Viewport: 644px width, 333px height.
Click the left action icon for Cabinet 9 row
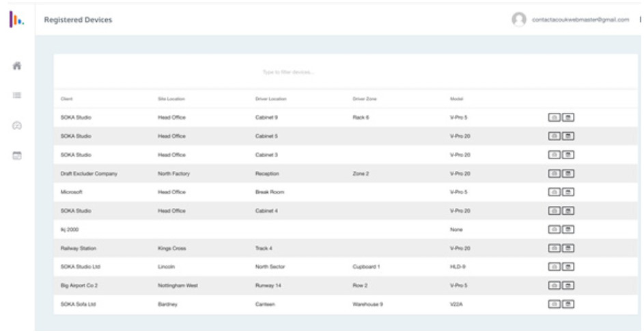tap(555, 118)
